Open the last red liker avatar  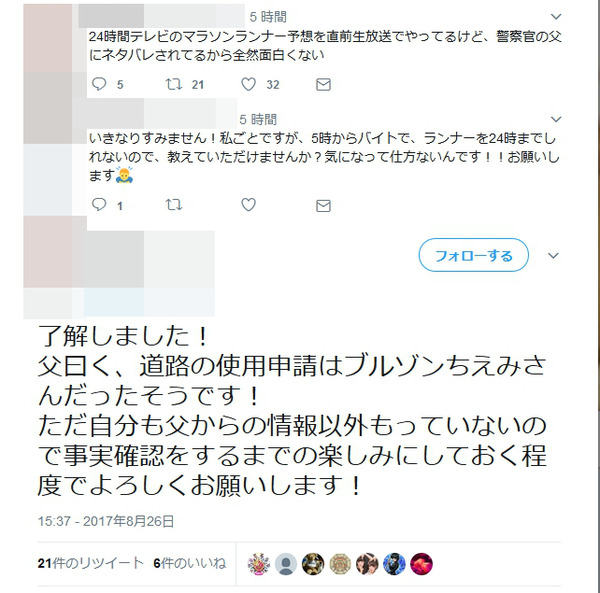(421, 564)
